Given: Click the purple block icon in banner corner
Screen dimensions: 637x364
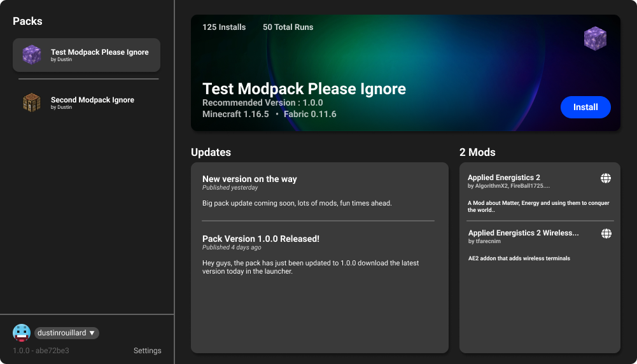Looking at the screenshot, I should tap(595, 38).
